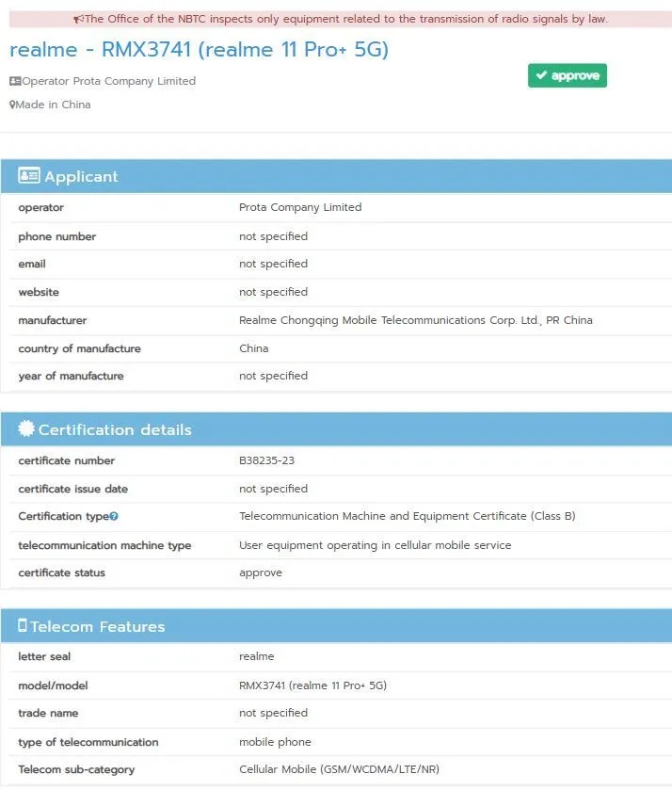Click the Class B certificate type text
Screen dimensions: 672x790
coord(407,517)
